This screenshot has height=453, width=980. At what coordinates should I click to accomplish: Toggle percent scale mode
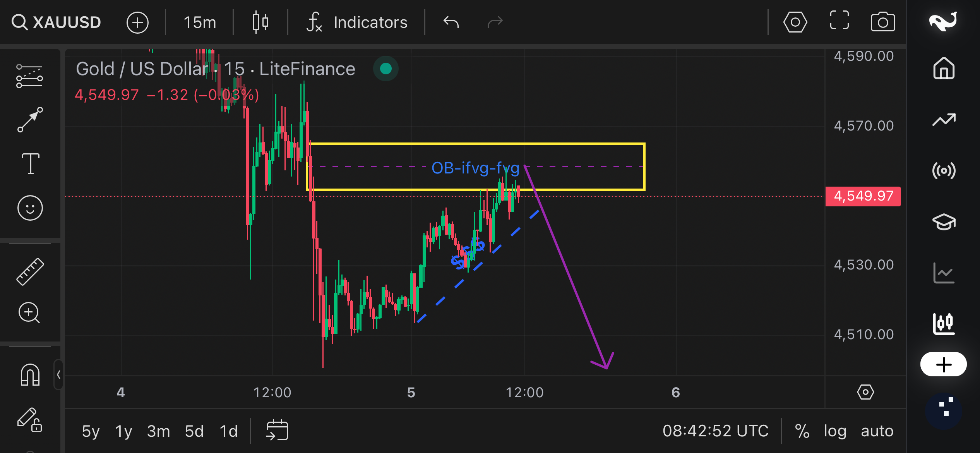click(x=802, y=431)
